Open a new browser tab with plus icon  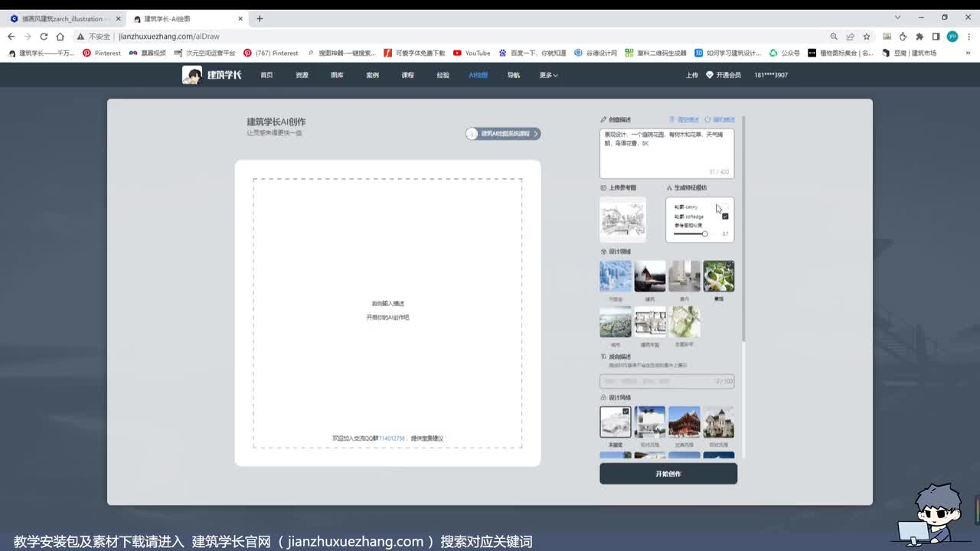pos(260,18)
